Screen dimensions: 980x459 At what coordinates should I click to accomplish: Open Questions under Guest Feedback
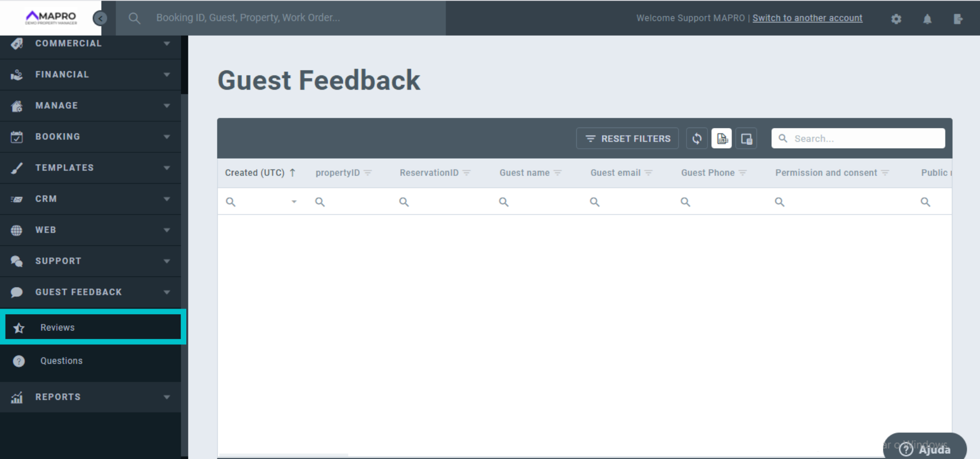point(61,361)
